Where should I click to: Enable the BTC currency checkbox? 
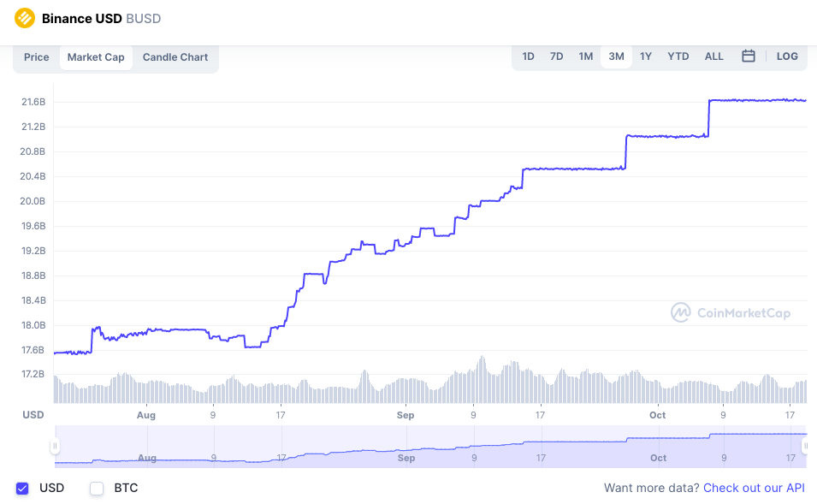point(97,489)
